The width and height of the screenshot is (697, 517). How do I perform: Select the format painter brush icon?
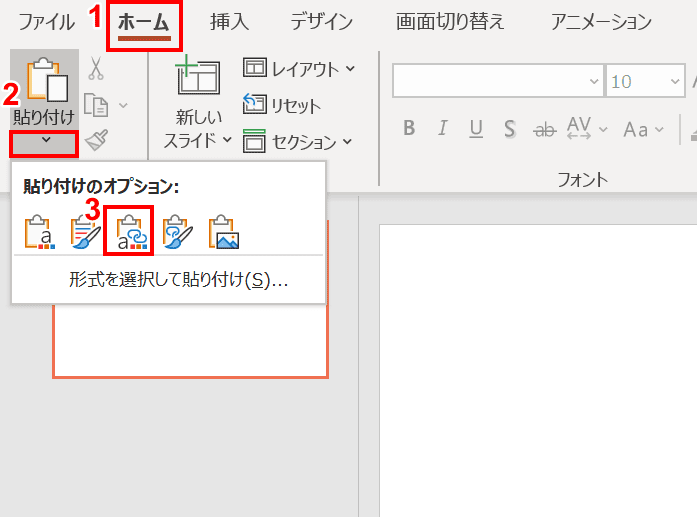pyautogui.click(x=96, y=140)
